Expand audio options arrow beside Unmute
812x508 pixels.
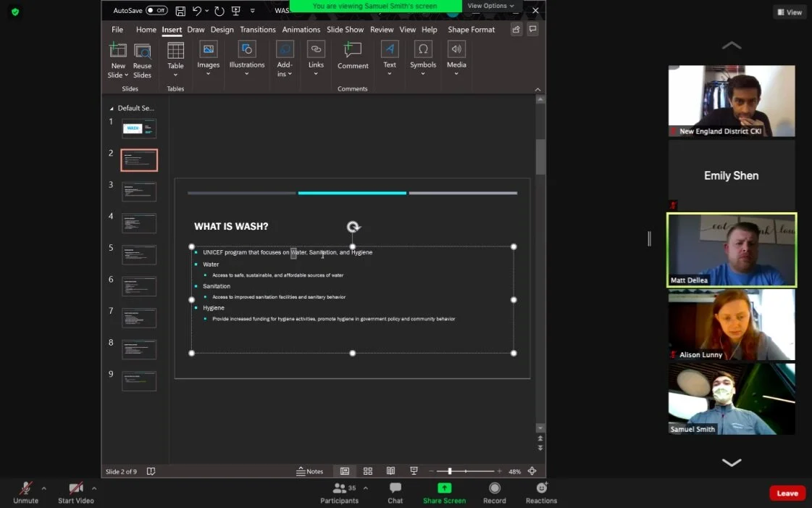pos(44,488)
